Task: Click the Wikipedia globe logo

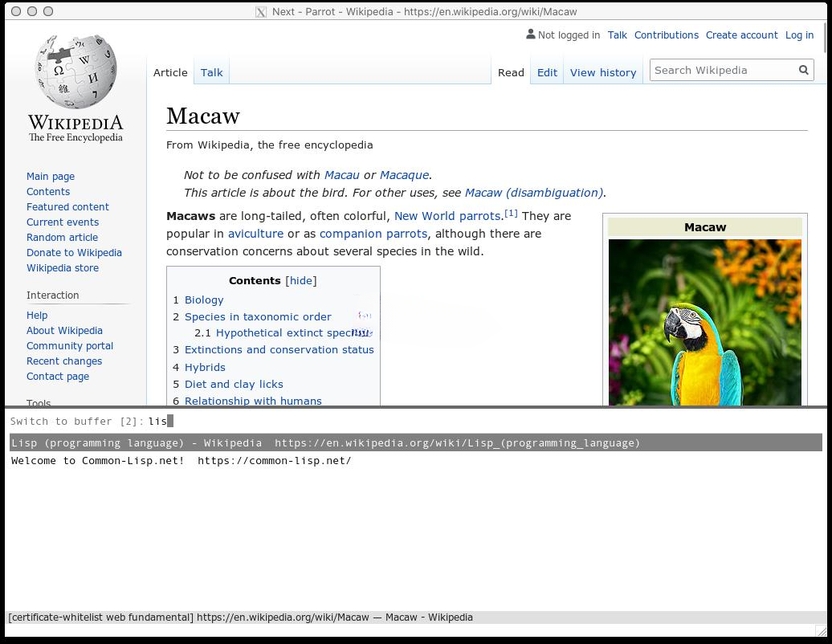Action: pyautogui.click(x=75, y=72)
